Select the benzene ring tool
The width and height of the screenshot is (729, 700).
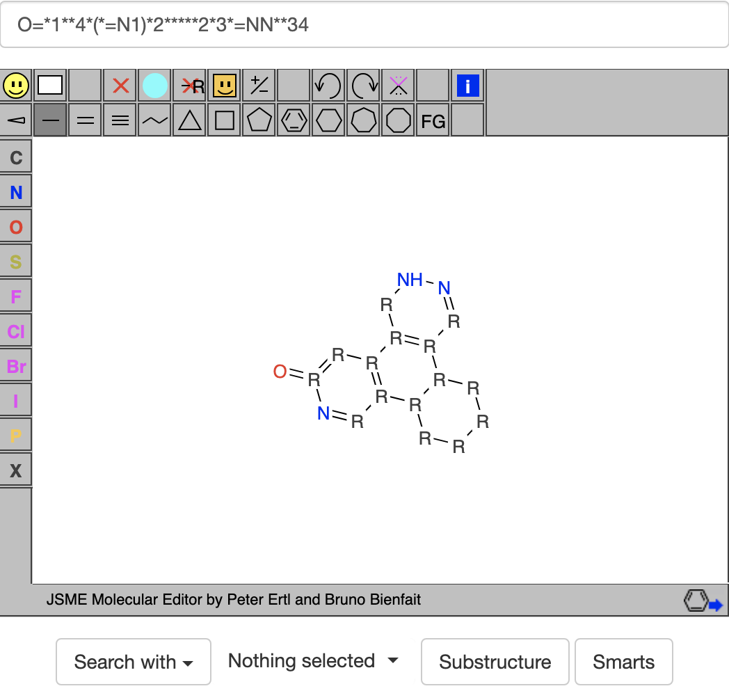pyautogui.click(x=294, y=120)
